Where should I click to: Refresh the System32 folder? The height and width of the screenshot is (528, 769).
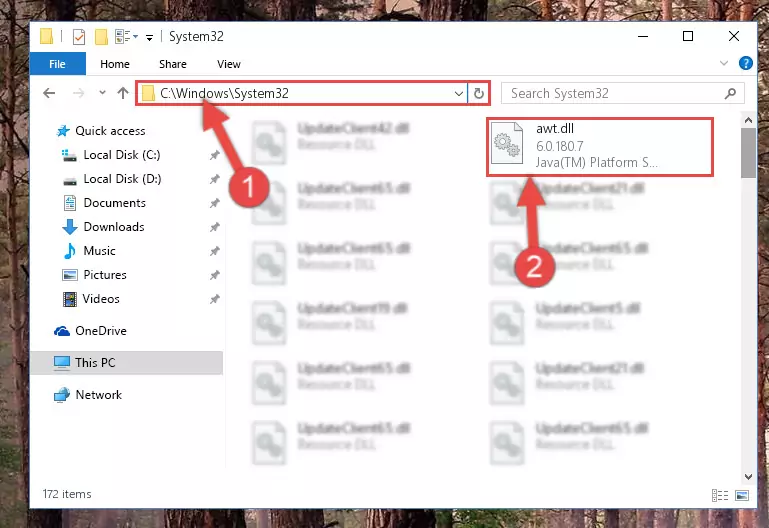tap(479, 93)
